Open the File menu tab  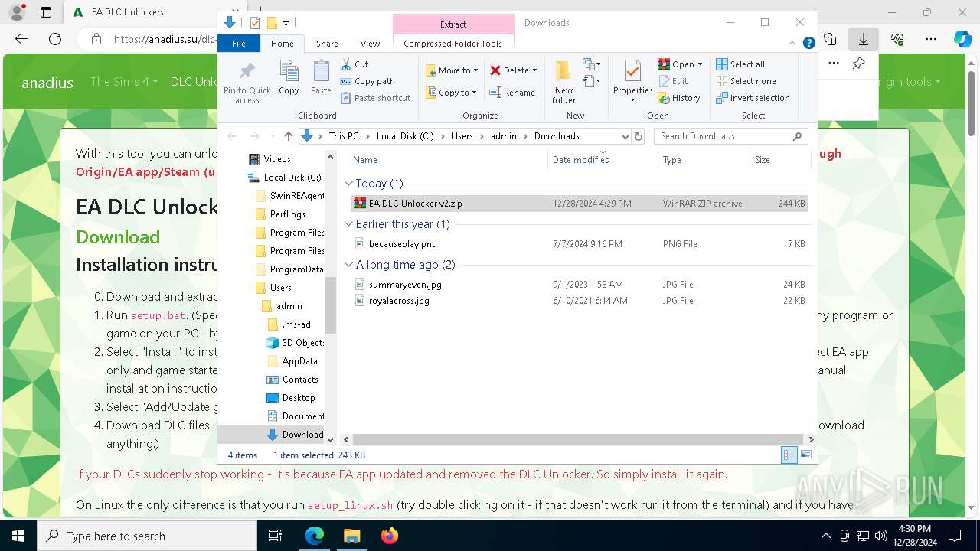pos(239,44)
